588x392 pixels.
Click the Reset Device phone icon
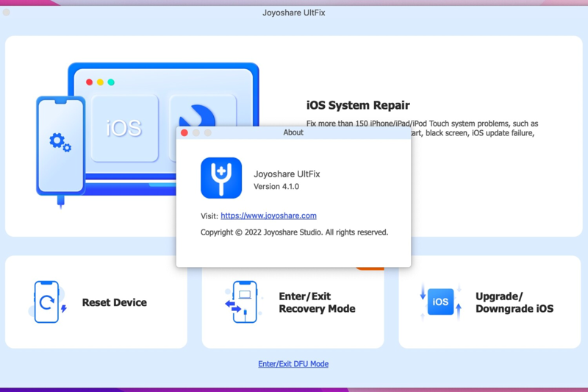click(x=47, y=302)
